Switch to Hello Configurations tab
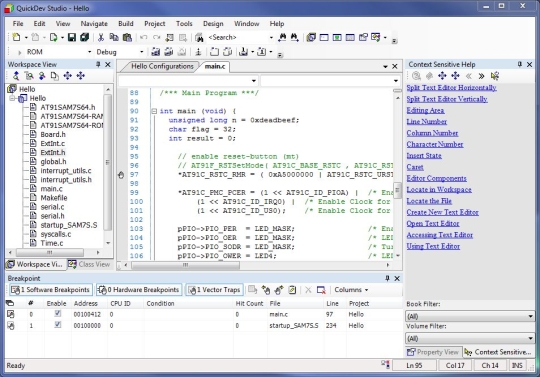 162,66
